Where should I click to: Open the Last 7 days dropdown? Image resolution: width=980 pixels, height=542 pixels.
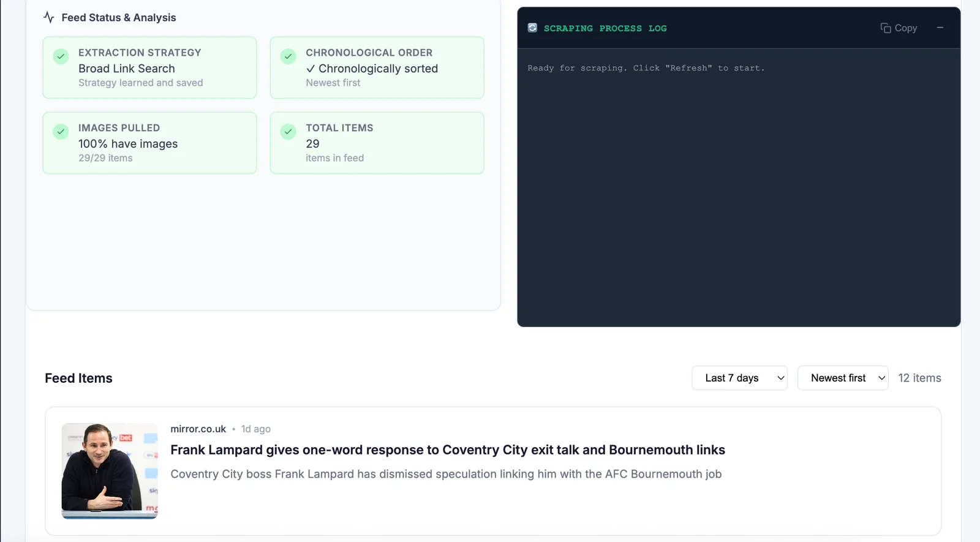[x=739, y=378]
